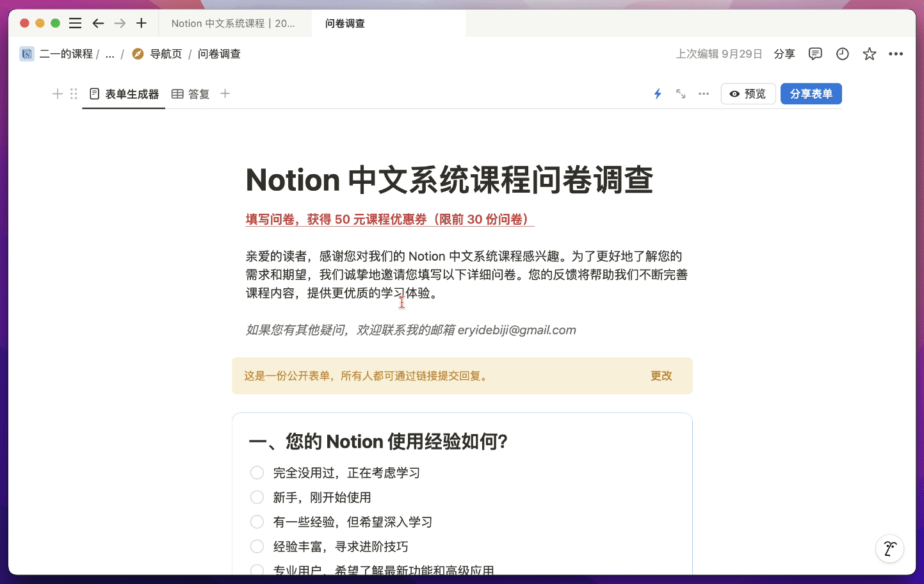The image size is (924, 584).
Task: Expand collapsed breadcrumb ellipsis
Action: (x=110, y=54)
